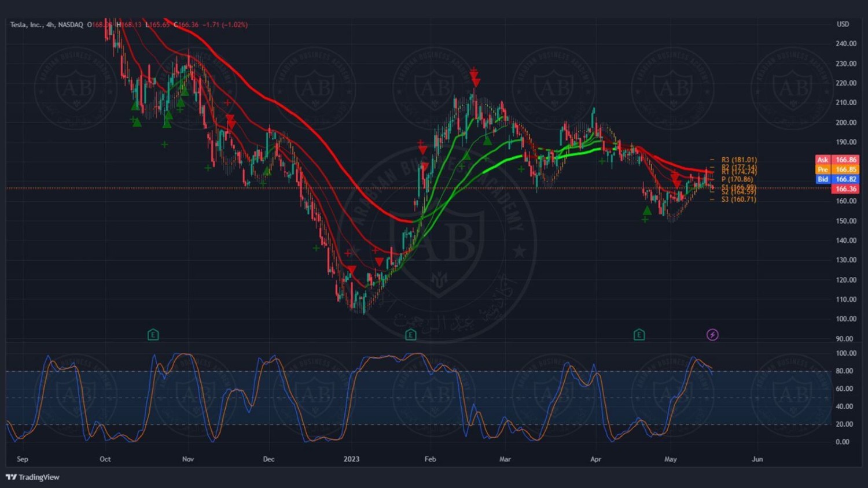The image size is (868, 488).
Task: Click the USD currency label
Action: pyautogui.click(x=843, y=24)
